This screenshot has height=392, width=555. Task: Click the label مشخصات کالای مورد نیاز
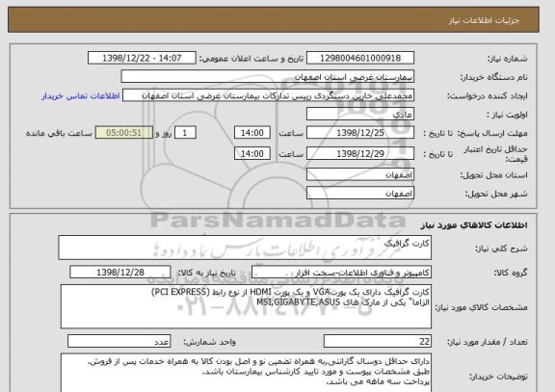[482, 307]
